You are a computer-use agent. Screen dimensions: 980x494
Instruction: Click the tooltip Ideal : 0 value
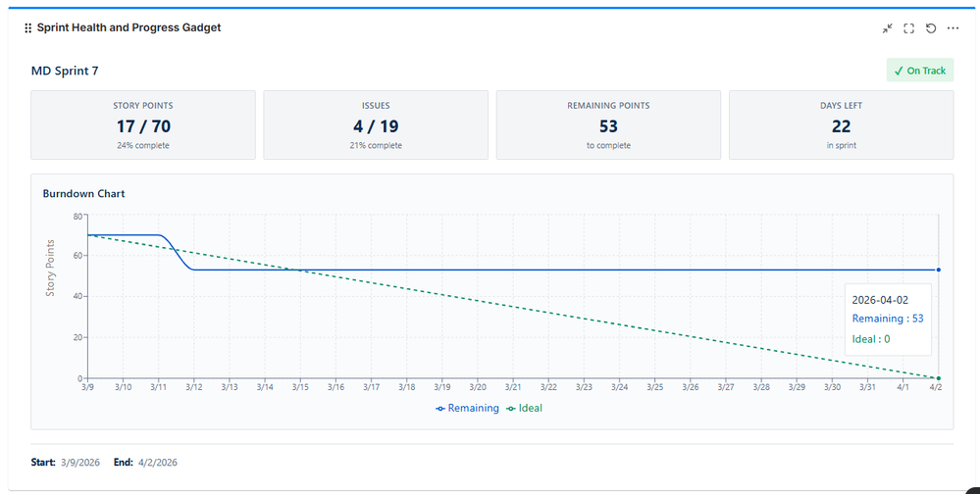pos(871,339)
